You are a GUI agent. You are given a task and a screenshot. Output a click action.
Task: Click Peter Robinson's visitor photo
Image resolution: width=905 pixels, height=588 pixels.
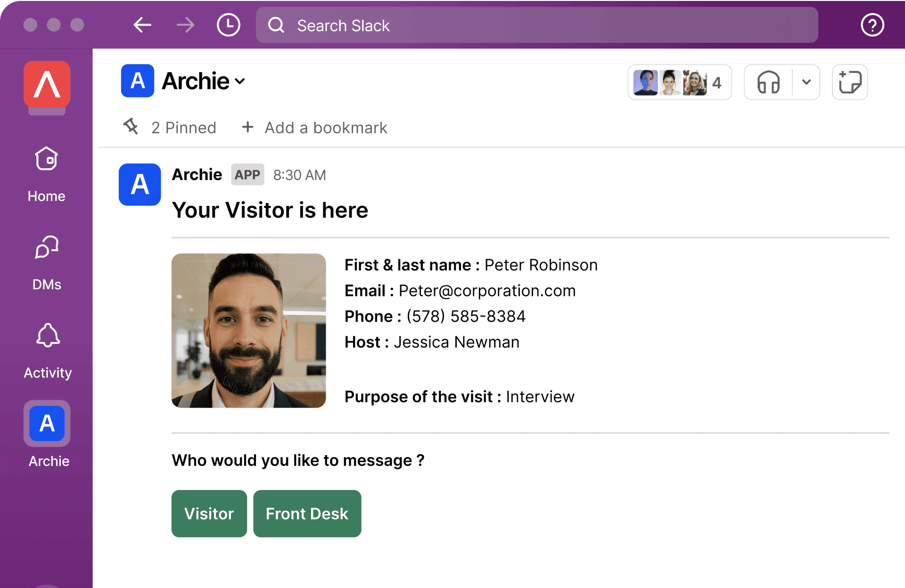[248, 330]
